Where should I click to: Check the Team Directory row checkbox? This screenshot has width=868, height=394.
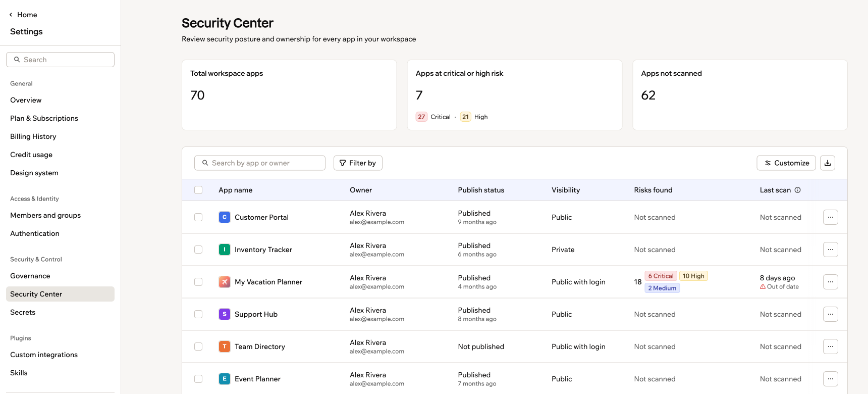(x=198, y=347)
